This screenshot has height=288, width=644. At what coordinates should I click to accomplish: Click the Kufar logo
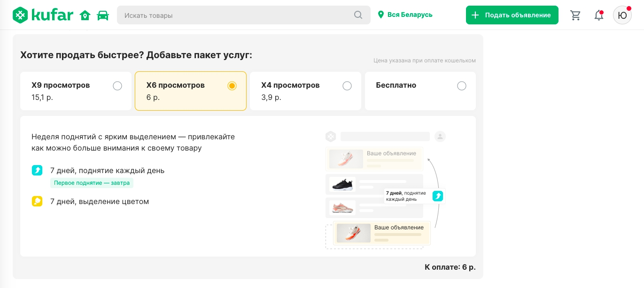[43, 15]
